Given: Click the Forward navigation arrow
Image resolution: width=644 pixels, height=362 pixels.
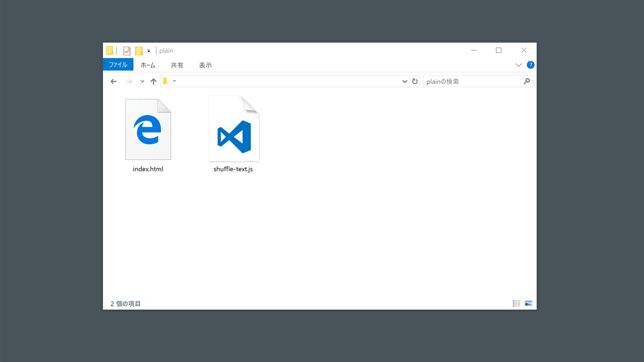Looking at the screenshot, I should click(x=129, y=81).
